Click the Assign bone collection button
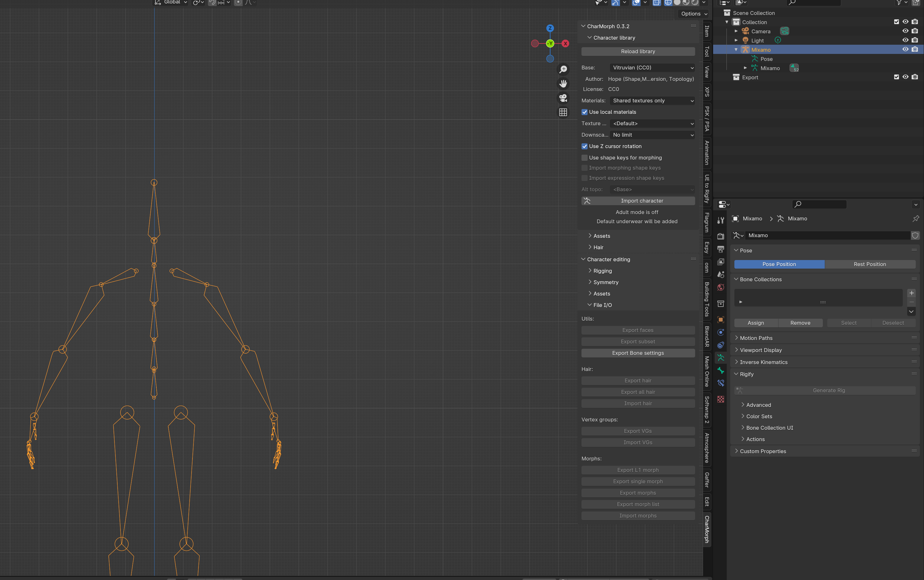This screenshot has height=580, width=924. click(x=756, y=323)
